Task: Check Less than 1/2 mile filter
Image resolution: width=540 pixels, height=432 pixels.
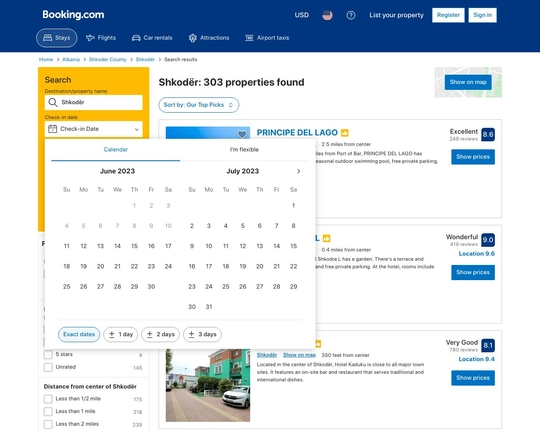Action: click(x=48, y=399)
